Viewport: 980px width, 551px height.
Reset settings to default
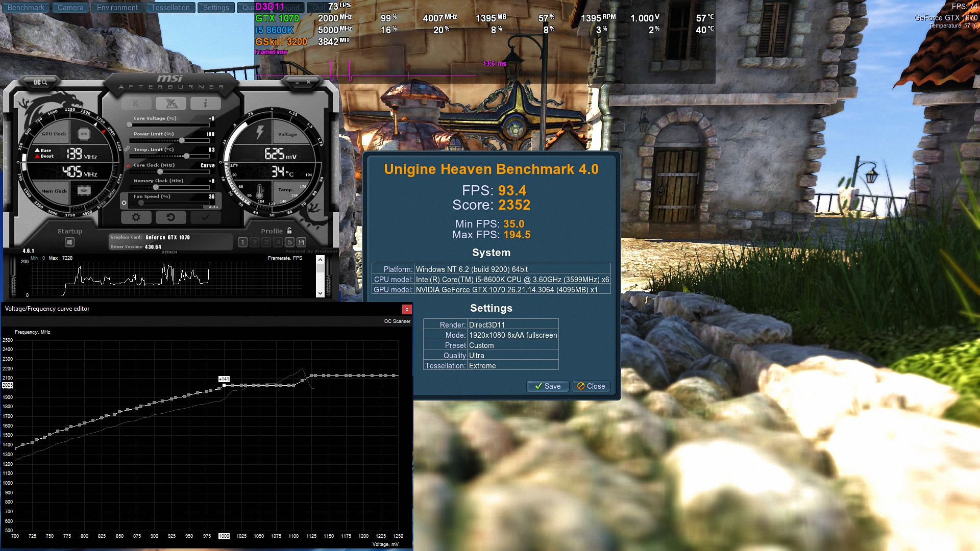pyautogui.click(x=170, y=217)
